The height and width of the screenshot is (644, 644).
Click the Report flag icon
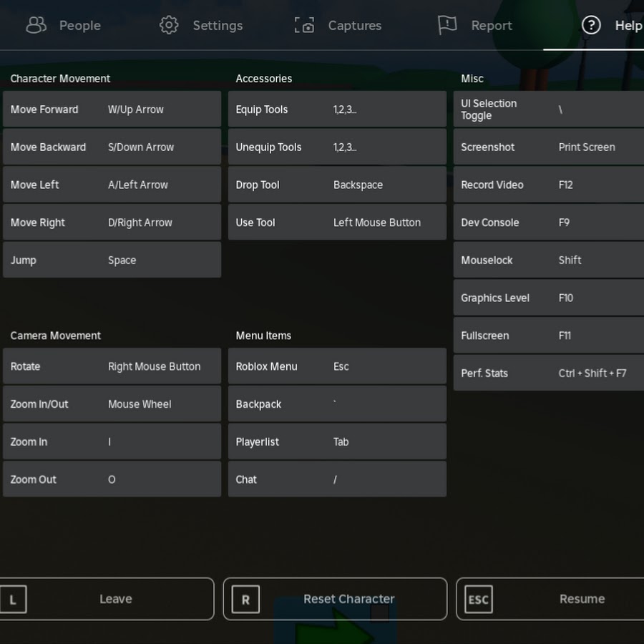click(447, 25)
